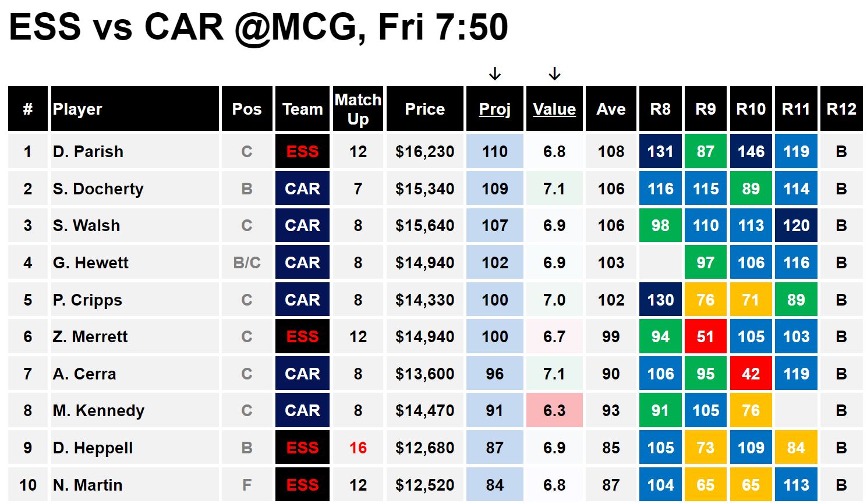The image size is (867, 504).
Task: Click G. Hewett's B/C position cell
Action: pyautogui.click(x=247, y=262)
